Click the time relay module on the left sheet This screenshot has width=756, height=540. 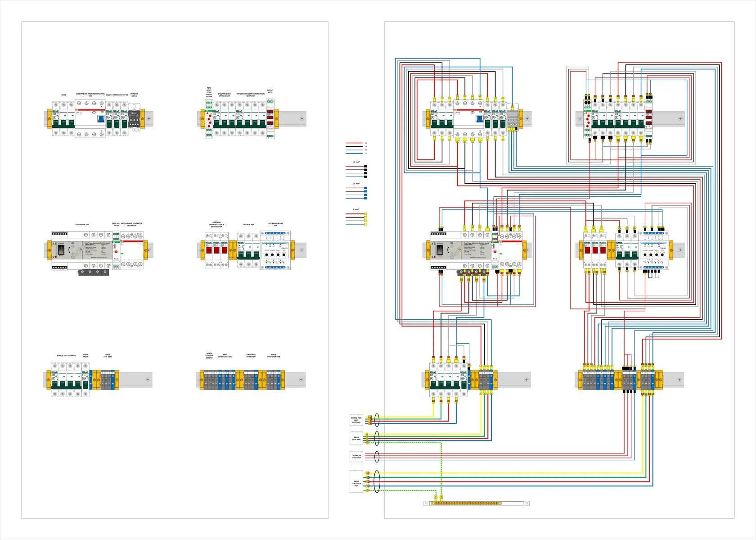tap(116, 250)
